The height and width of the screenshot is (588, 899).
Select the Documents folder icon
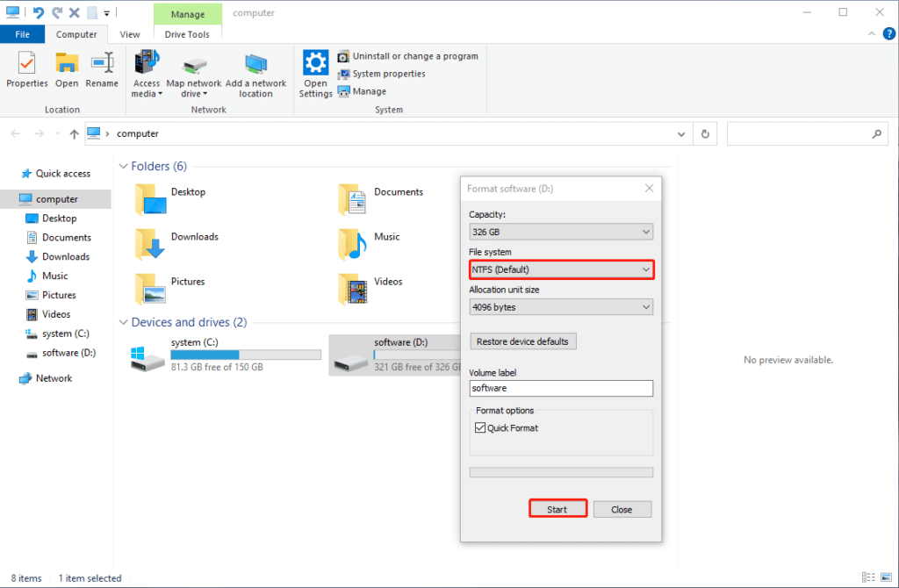(353, 199)
